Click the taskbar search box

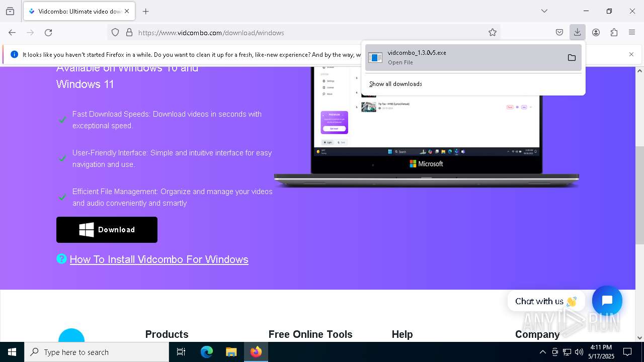97,352
